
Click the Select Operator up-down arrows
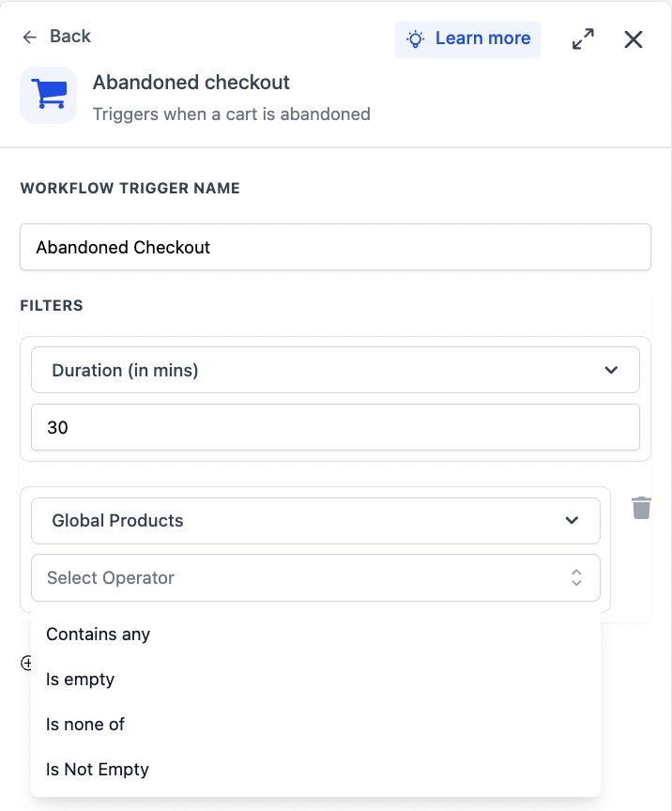(x=576, y=577)
